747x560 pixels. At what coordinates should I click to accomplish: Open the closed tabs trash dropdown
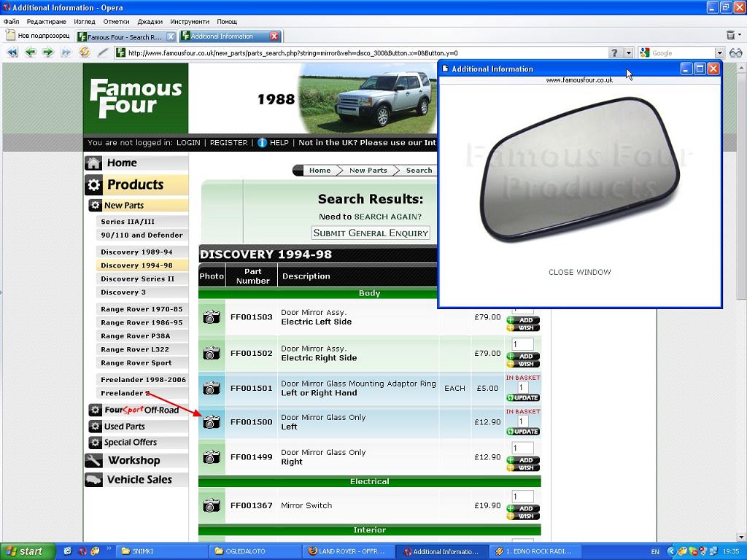[732, 35]
